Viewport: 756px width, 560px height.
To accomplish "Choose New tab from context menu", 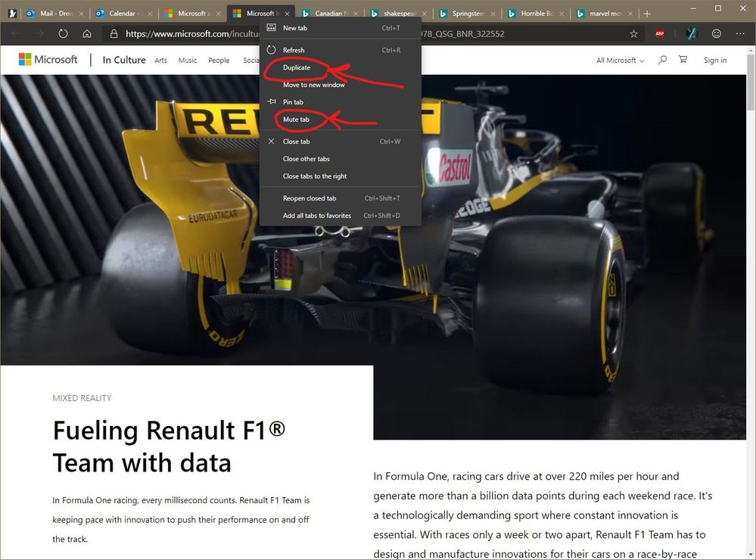I will pyautogui.click(x=341, y=28).
